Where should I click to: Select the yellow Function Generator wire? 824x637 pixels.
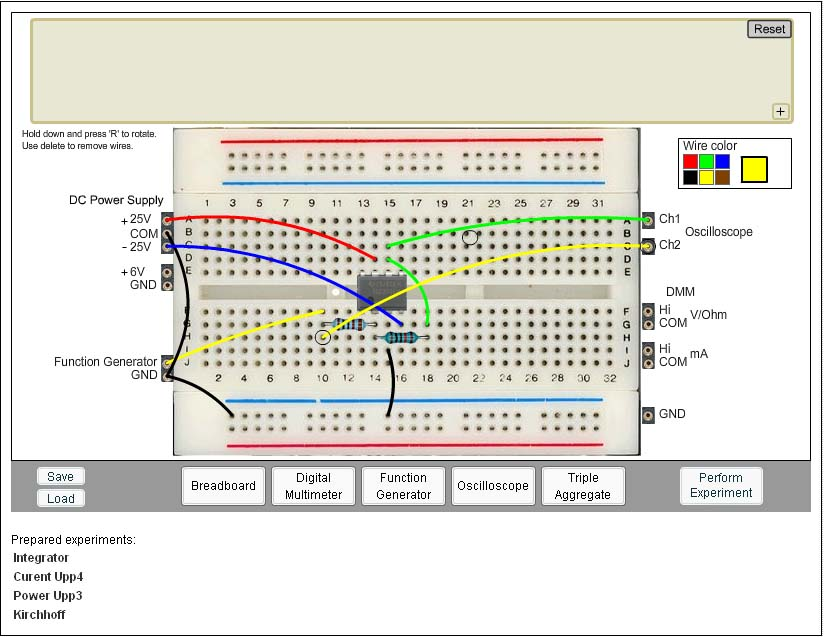click(x=247, y=335)
